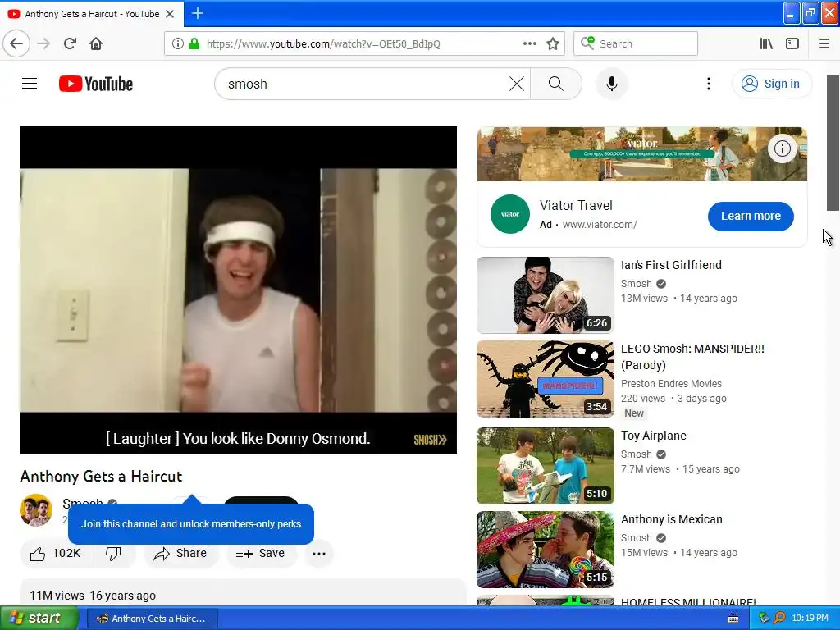Click the page vertical scrollbar thumb
The image size is (840, 630).
(x=833, y=143)
